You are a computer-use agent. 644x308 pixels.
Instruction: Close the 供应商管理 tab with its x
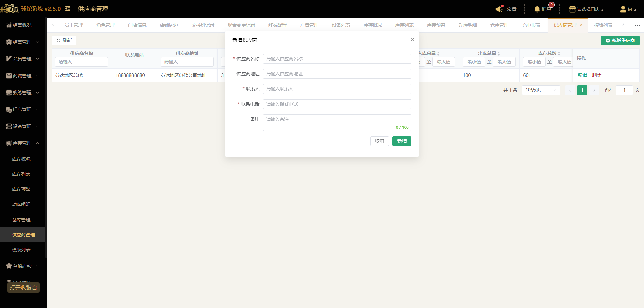(581, 25)
